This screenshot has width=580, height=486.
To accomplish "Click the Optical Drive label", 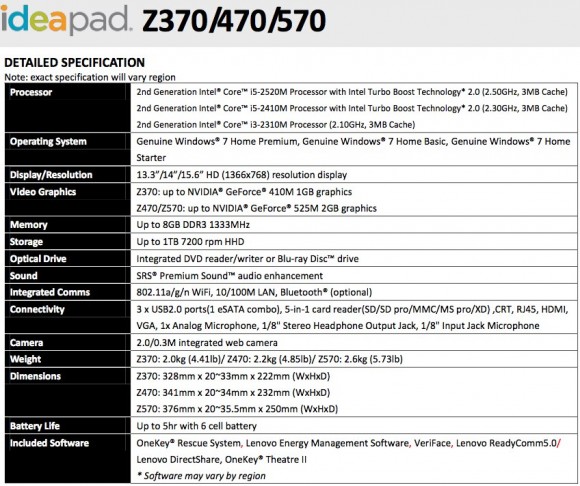I will (x=38, y=259).
